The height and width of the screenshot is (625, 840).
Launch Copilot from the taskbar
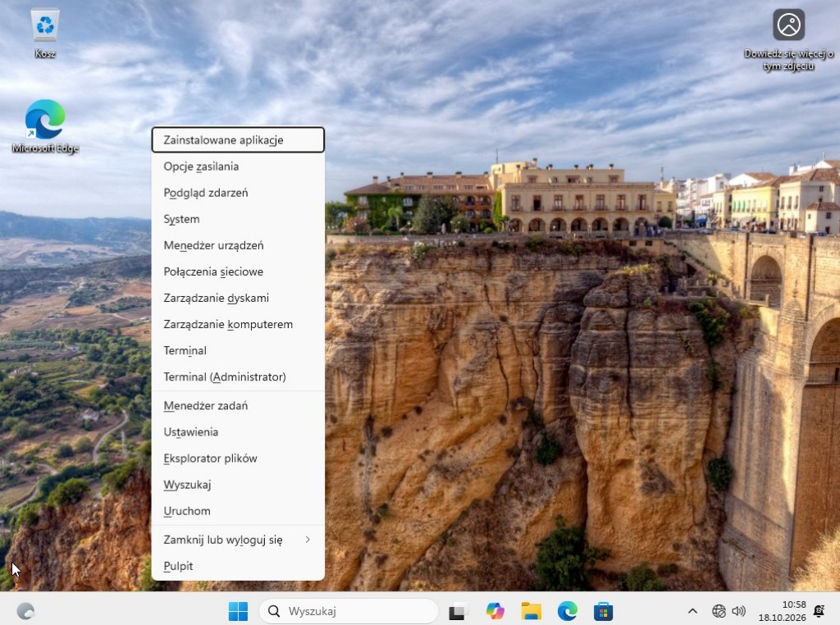(495, 611)
